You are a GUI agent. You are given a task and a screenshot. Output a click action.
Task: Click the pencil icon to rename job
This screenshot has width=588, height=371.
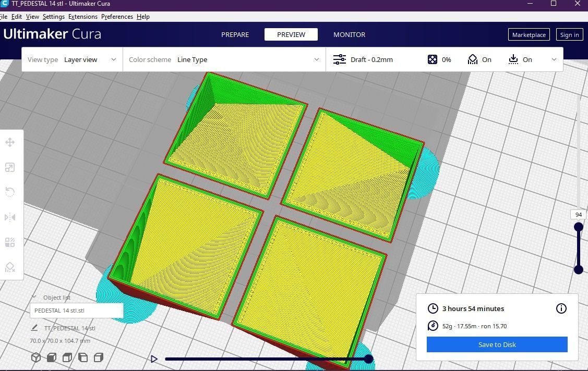click(34, 328)
